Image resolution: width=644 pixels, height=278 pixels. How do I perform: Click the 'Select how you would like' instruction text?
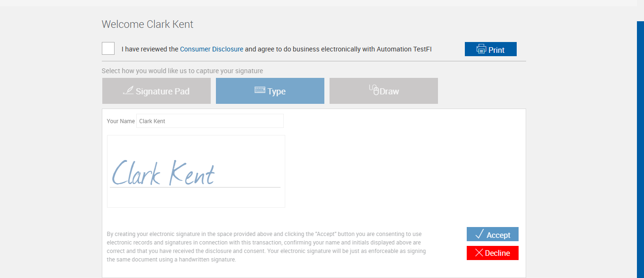(x=182, y=71)
